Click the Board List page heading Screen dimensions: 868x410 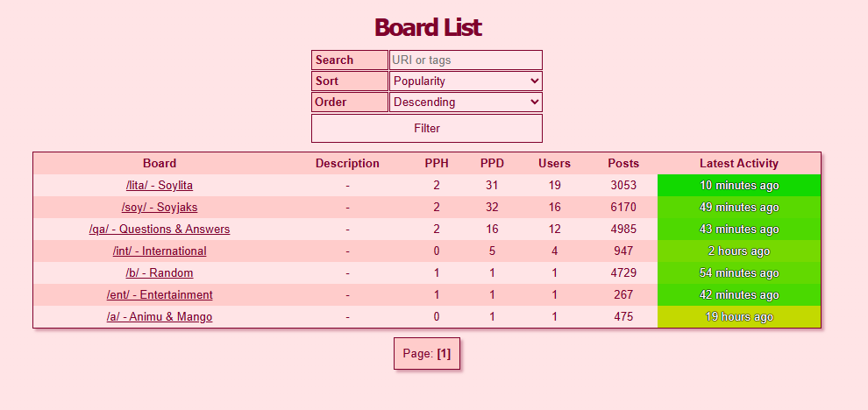coord(428,28)
